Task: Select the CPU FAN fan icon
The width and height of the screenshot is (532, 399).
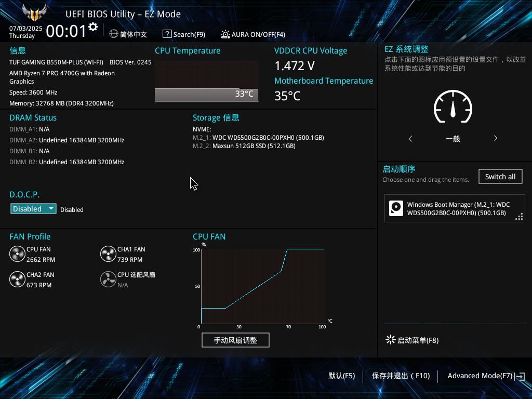Action: pos(17,254)
